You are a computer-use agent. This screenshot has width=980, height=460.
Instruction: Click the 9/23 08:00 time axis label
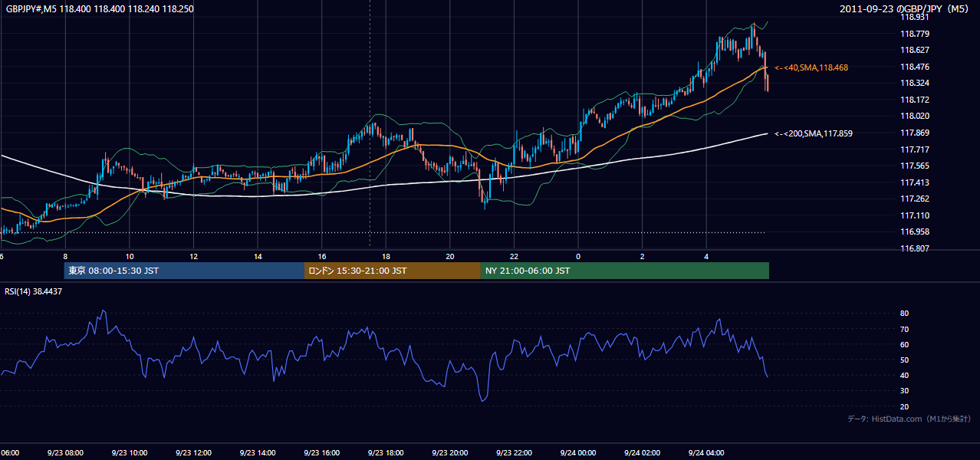pyautogui.click(x=64, y=453)
